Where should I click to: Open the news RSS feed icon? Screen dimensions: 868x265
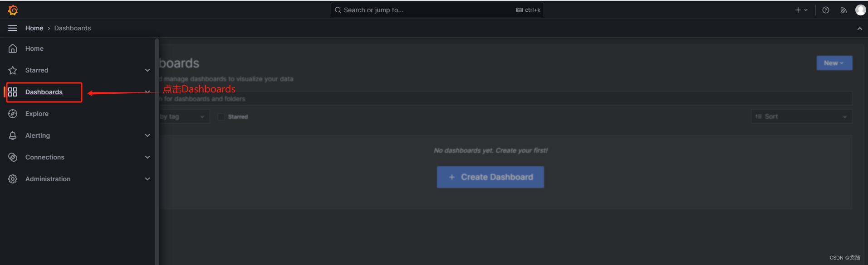point(843,10)
